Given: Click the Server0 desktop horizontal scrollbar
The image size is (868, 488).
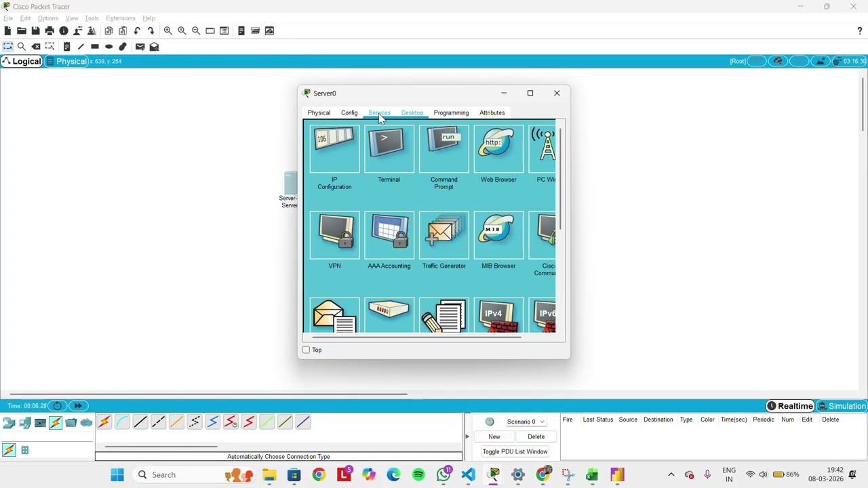Looking at the screenshot, I should (416, 336).
